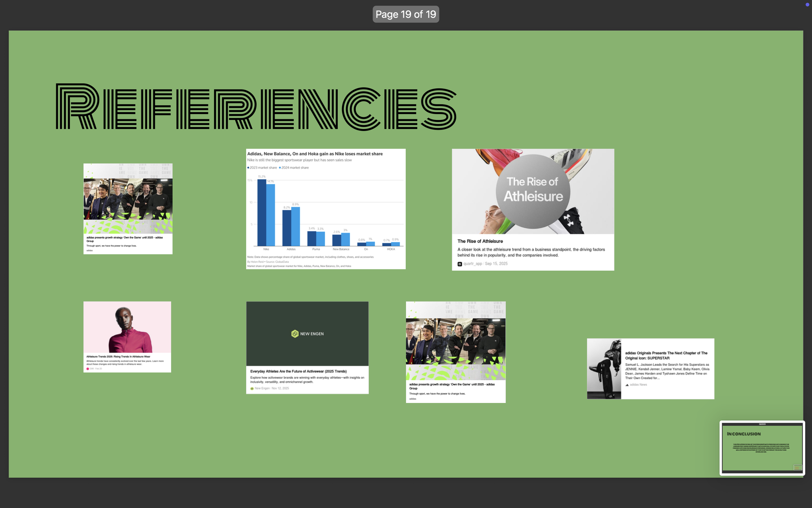Screen dimensions: 812x508
Task: Click the 'Puma' axis label on the chart
Action: pyautogui.click(x=316, y=249)
